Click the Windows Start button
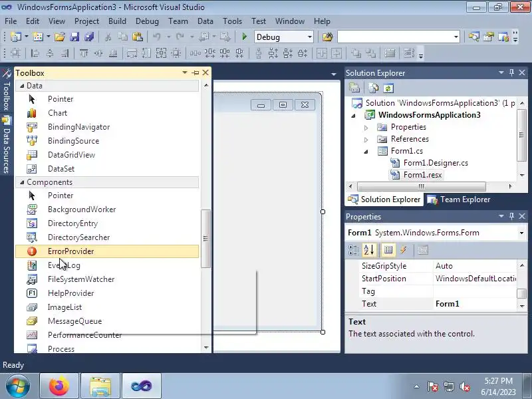The image size is (532, 399). click(x=18, y=386)
